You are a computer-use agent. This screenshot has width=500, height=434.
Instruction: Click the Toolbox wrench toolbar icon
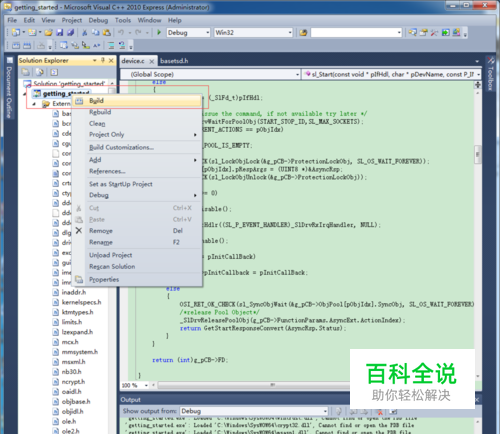tap(434, 32)
